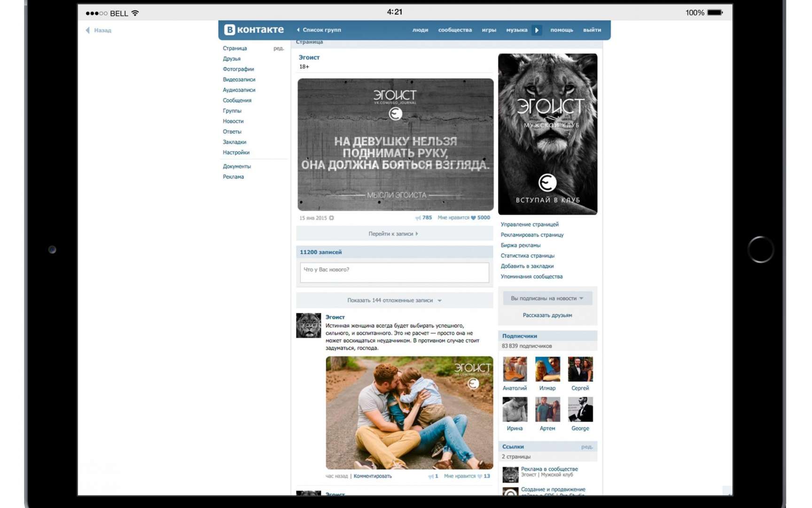The height and width of the screenshot is (508, 812).
Task: Open Эгоист author name on wall post
Action: tap(335, 317)
